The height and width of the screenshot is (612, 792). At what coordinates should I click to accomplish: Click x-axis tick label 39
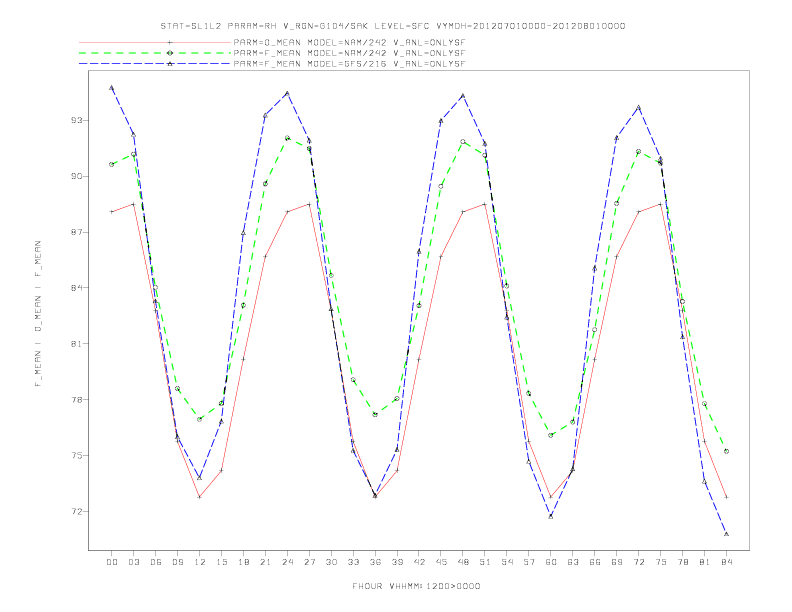point(397,562)
